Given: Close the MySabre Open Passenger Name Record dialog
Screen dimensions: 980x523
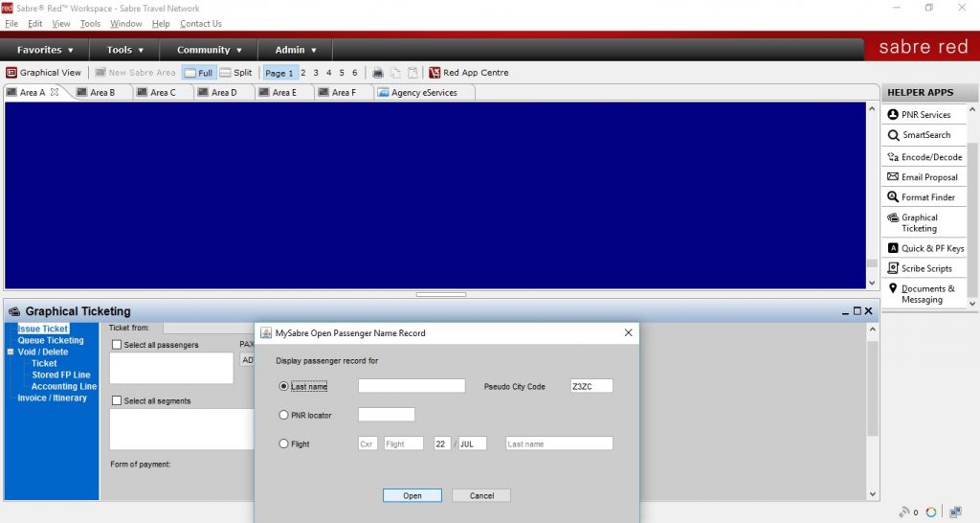Looking at the screenshot, I should tap(628, 332).
